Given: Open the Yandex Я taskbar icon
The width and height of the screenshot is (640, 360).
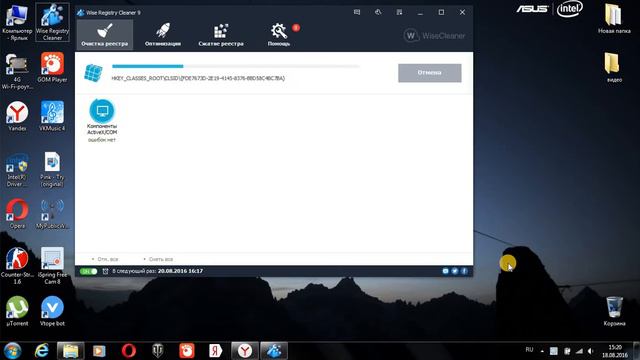Looking at the screenshot, I should pos(216,351).
